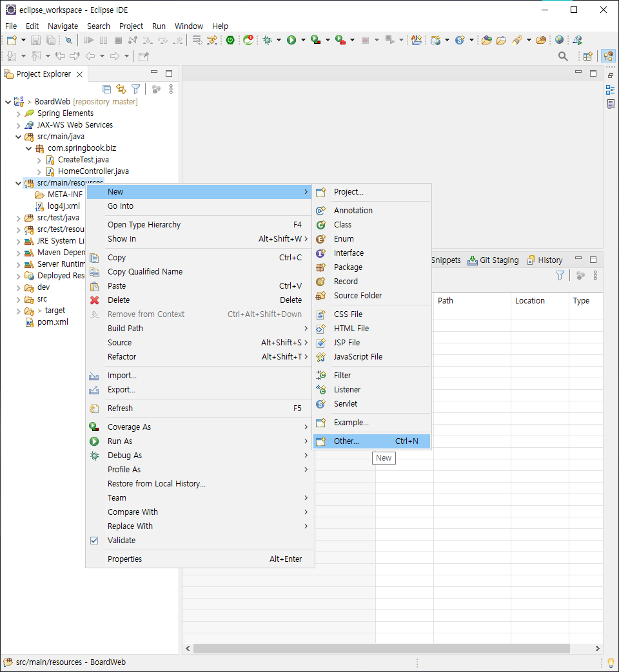Create new Servlet from submenu

pos(372,404)
